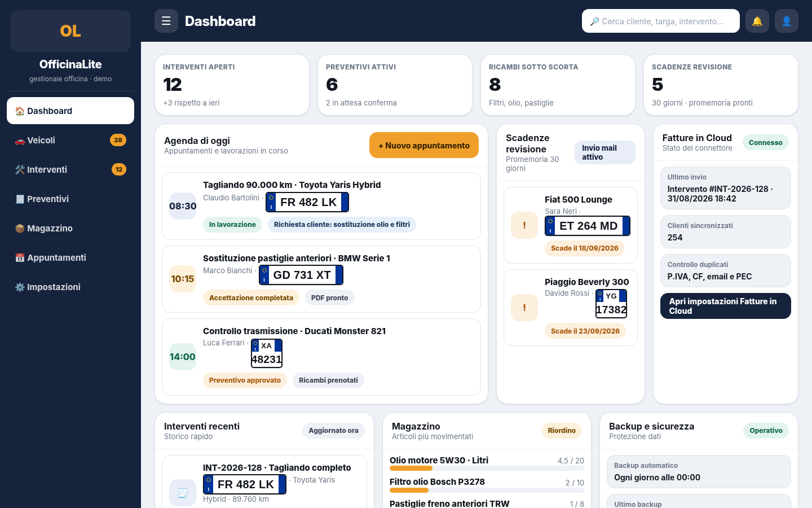The image size is (812, 508).
Task: Click receipt icon of INT-2026-128
Action: (x=183, y=493)
